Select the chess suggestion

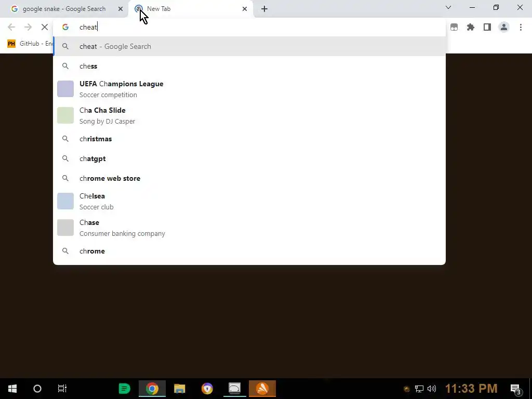[249, 66]
